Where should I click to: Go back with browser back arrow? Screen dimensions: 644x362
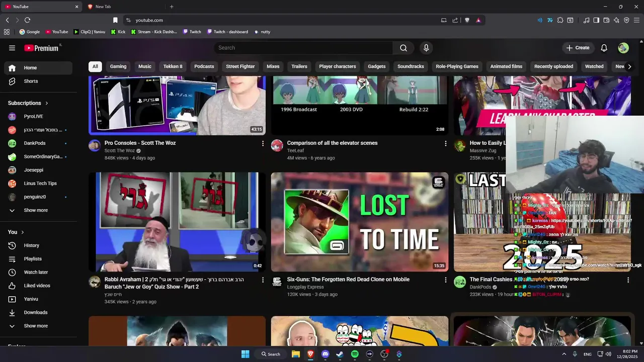tap(7, 20)
